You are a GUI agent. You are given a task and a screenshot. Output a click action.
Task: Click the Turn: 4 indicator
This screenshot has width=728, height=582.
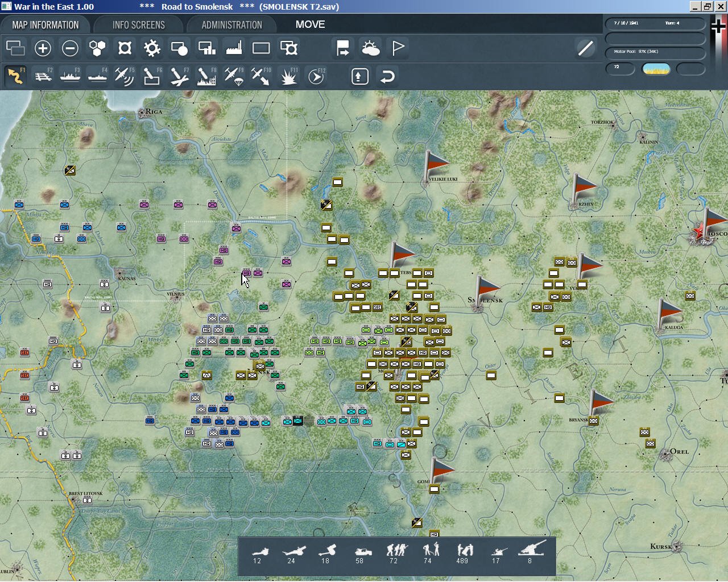tap(672, 23)
